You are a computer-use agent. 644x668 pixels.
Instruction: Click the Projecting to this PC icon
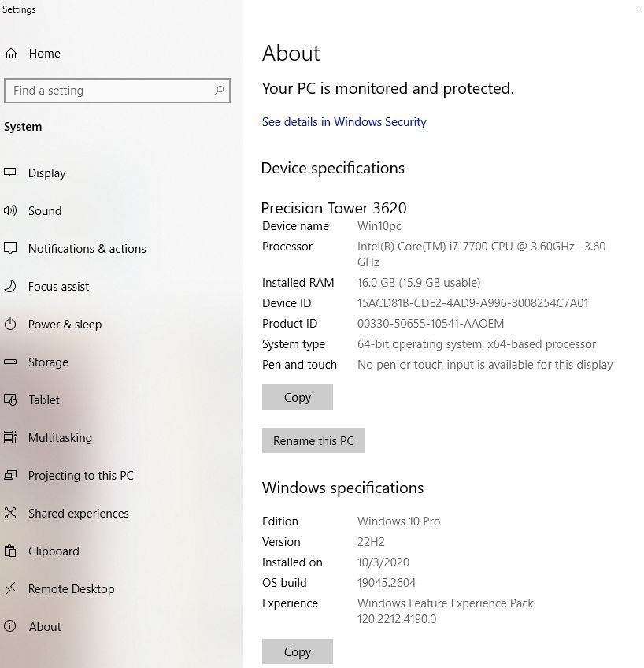(x=10, y=475)
